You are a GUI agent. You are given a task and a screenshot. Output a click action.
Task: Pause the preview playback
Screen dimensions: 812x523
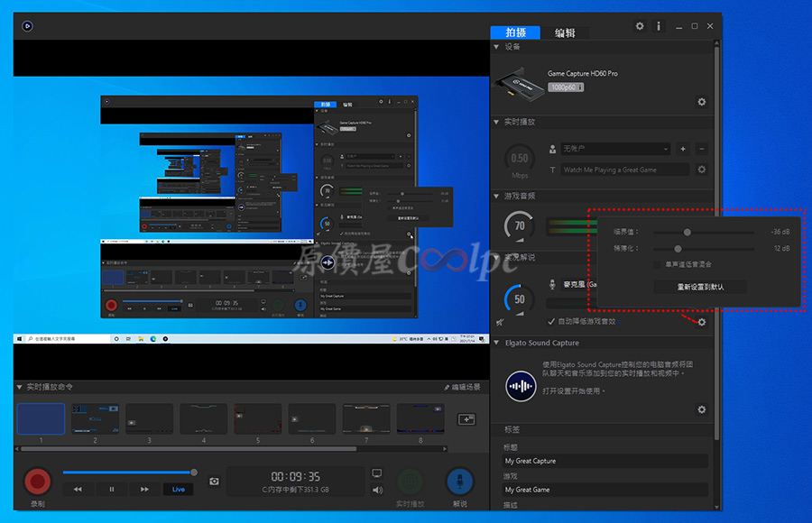click(x=111, y=490)
